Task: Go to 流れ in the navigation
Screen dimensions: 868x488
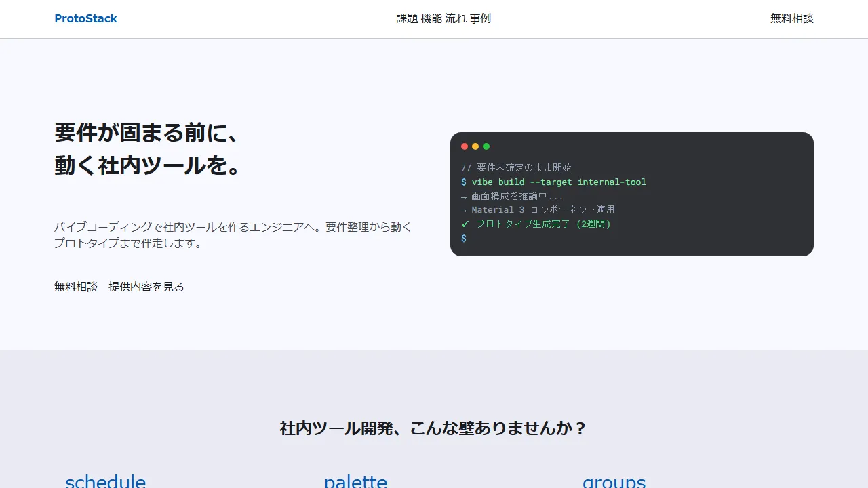Action: pyautogui.click(x=456, y=18)
